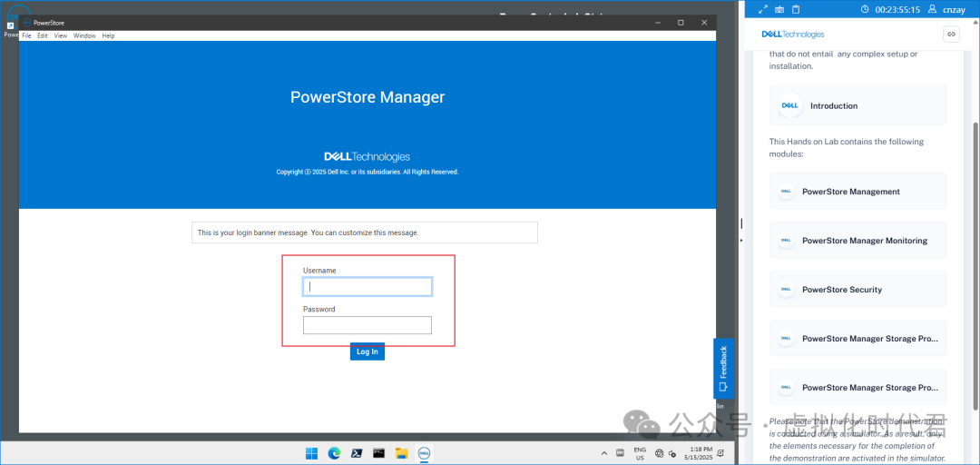Open Microsoft Edge from the taskbar
The height and width of the screenshot is (465, 980).
pos(334,454)
